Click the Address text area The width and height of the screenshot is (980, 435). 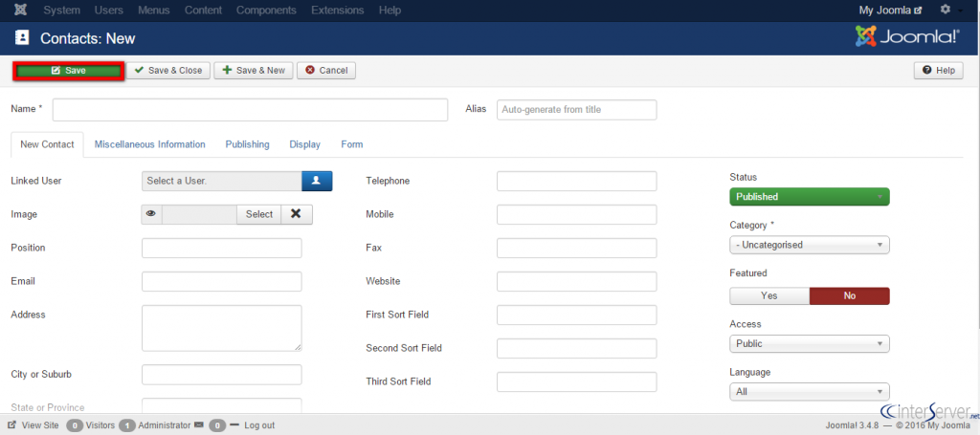coord(222,328)
